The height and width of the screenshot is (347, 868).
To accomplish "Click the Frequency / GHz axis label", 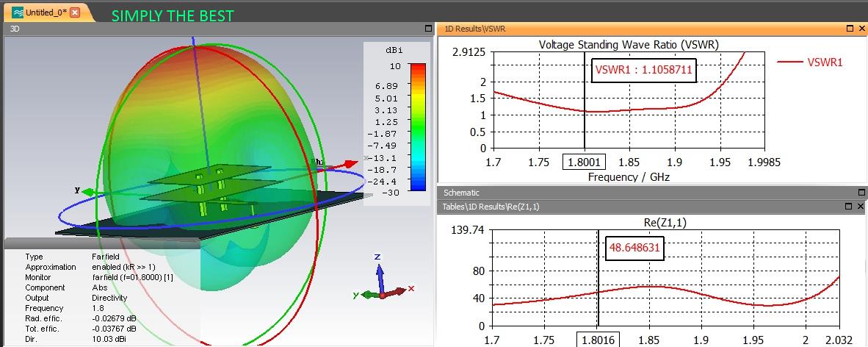I will (629, 177).
